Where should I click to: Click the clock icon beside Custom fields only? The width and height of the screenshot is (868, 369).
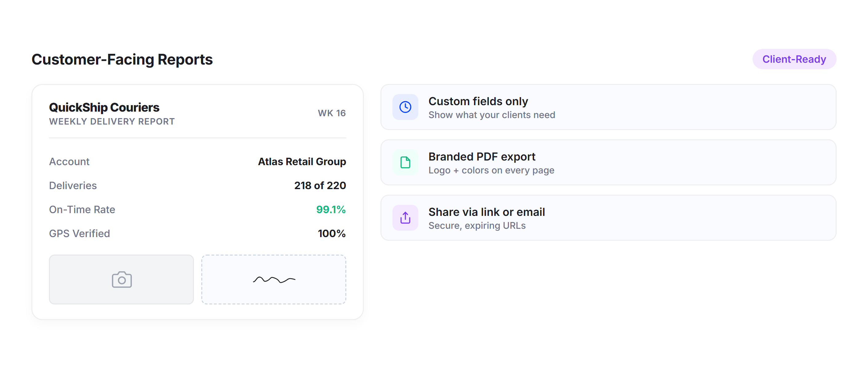coord(405,107)
